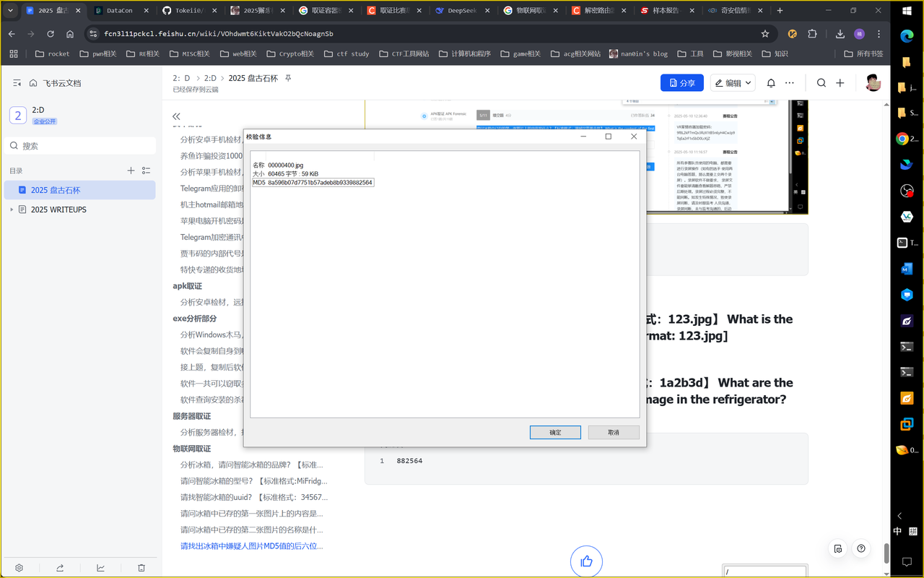The image size is (924, 578).
Task: Open the browser extensions puzzle icon
Action: pyautogui.click(x=813, y=34)
